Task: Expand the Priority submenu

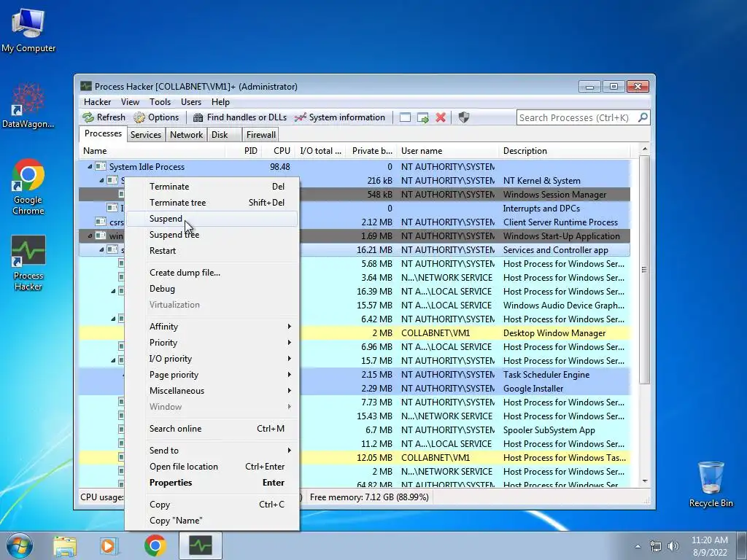Action: 212,343
